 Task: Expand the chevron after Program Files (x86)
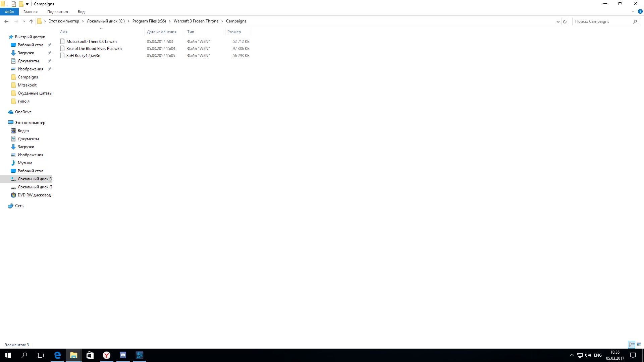[170, 21]
